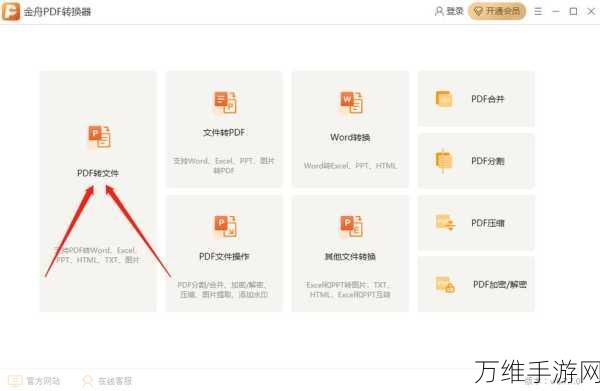Click the 文件转PDF icon
This screenshot has width=600, height=391.
[x=225, y=102]
